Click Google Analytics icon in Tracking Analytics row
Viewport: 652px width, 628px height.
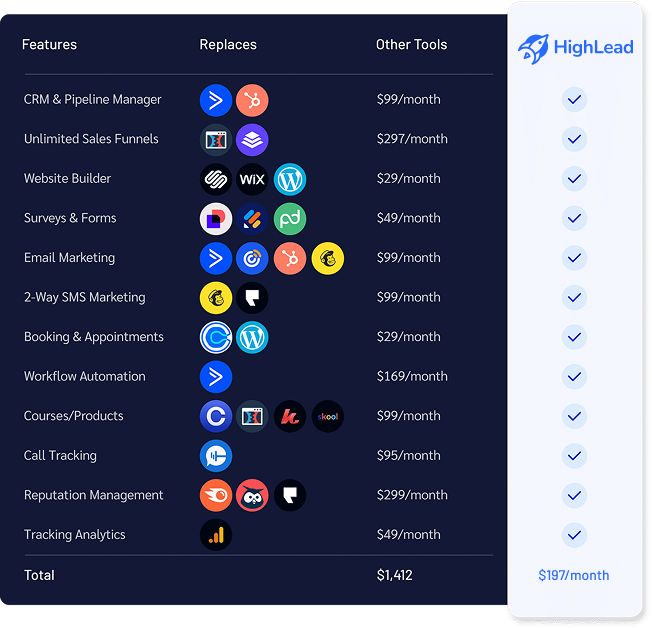click(216, 535)
